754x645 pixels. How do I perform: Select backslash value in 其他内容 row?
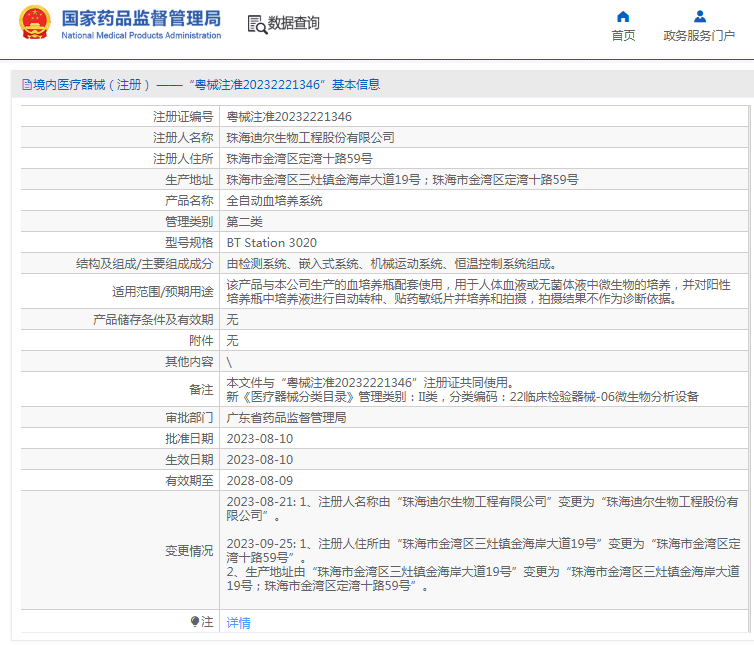click(229, 362)
